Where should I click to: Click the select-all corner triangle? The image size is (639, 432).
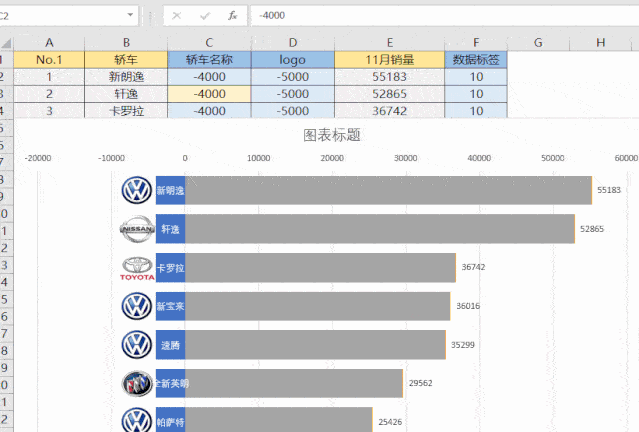tap(6, 43)
